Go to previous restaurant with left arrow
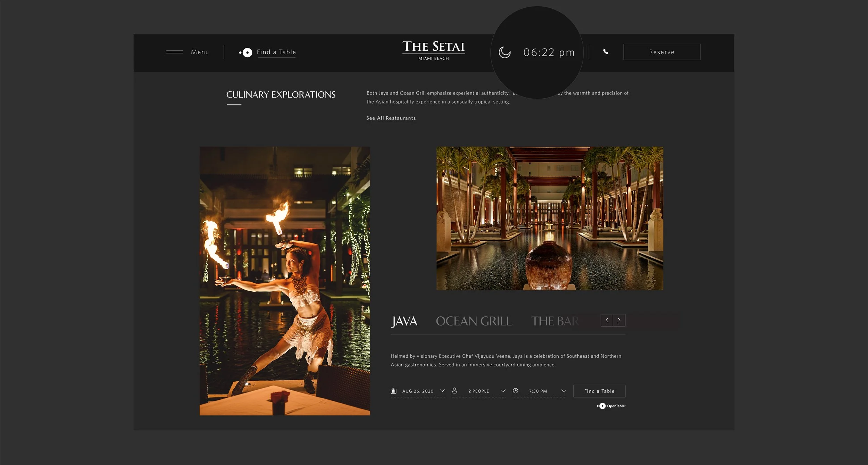The height and width of the screenshot is (465, 868). click(607, 320)
